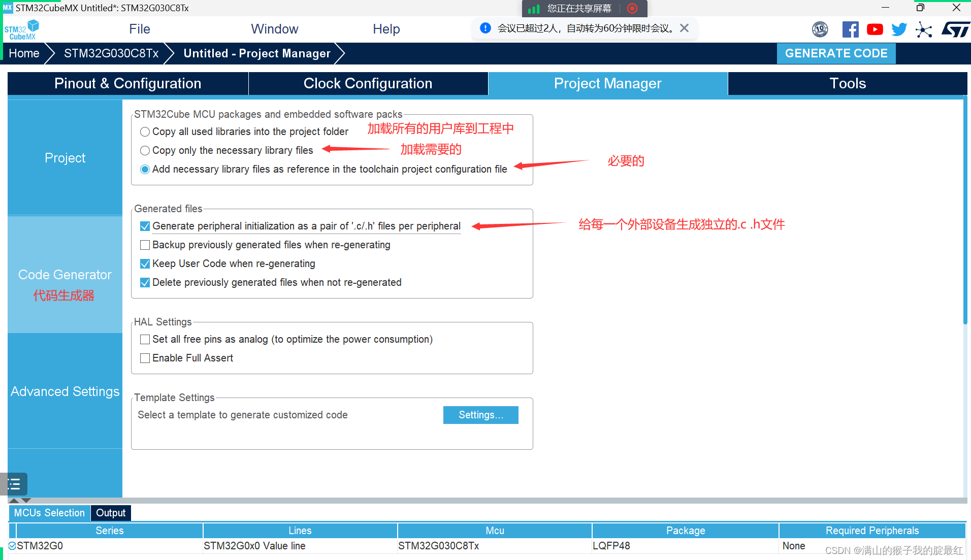The width and height of the screenshot is (971, 560).
Task: Sort by the Package column header
Action: pos(686,531)
